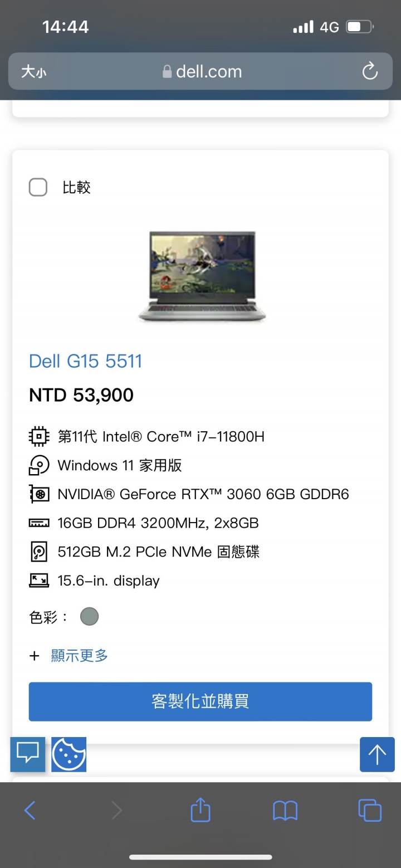Screen dimensions: 401x868
Task: Open the chat message icon
Action: (27, 754)
